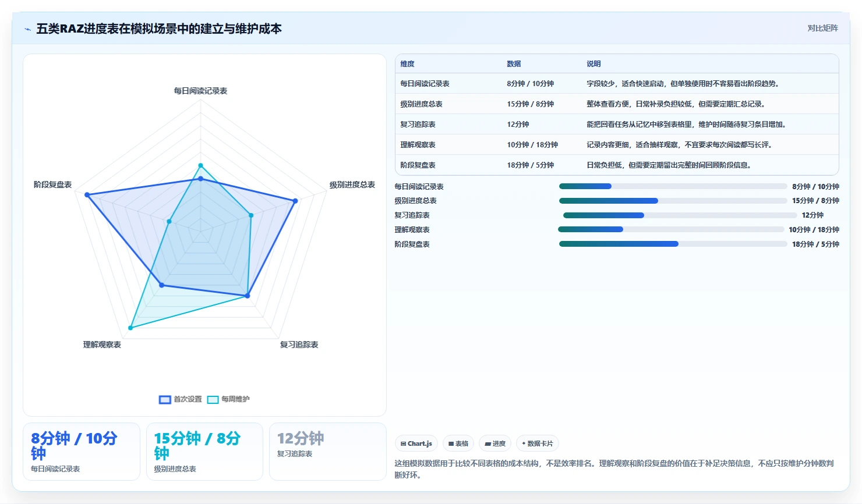The image size is (862, 504).
Task: Select the 数据卡片 chip
Action: coord(537,443)
